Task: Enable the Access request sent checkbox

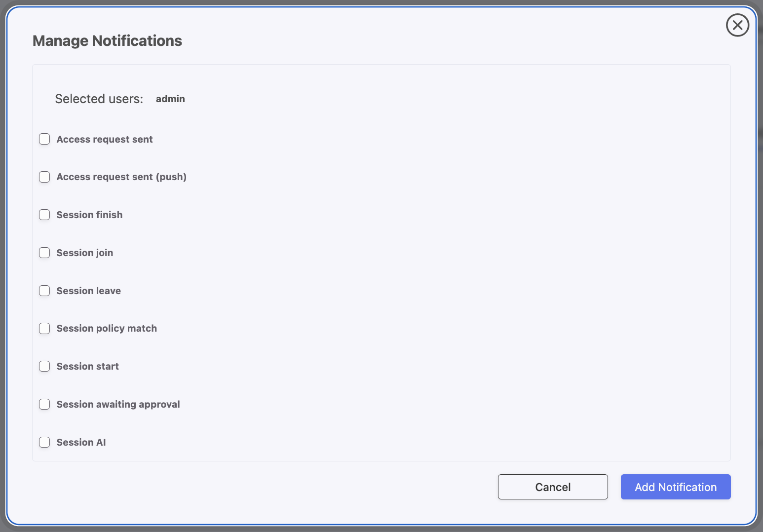Action: [44, 139]
